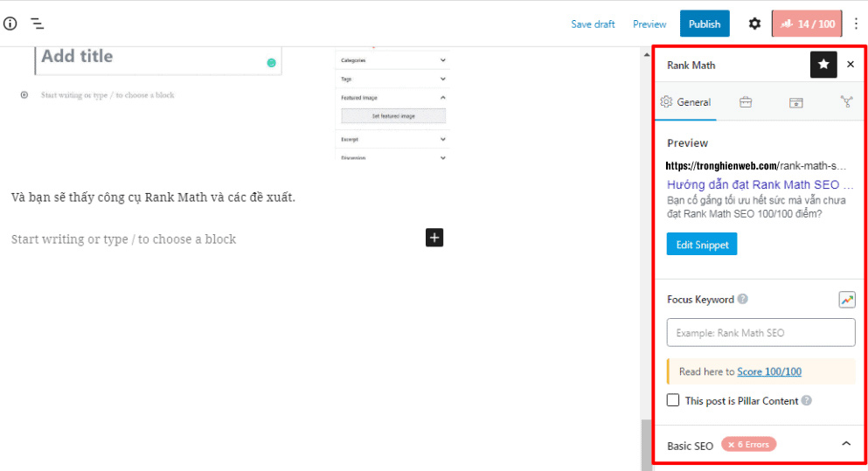Open the Score 100/100 link
868x471 pixels.
point(769,371)
